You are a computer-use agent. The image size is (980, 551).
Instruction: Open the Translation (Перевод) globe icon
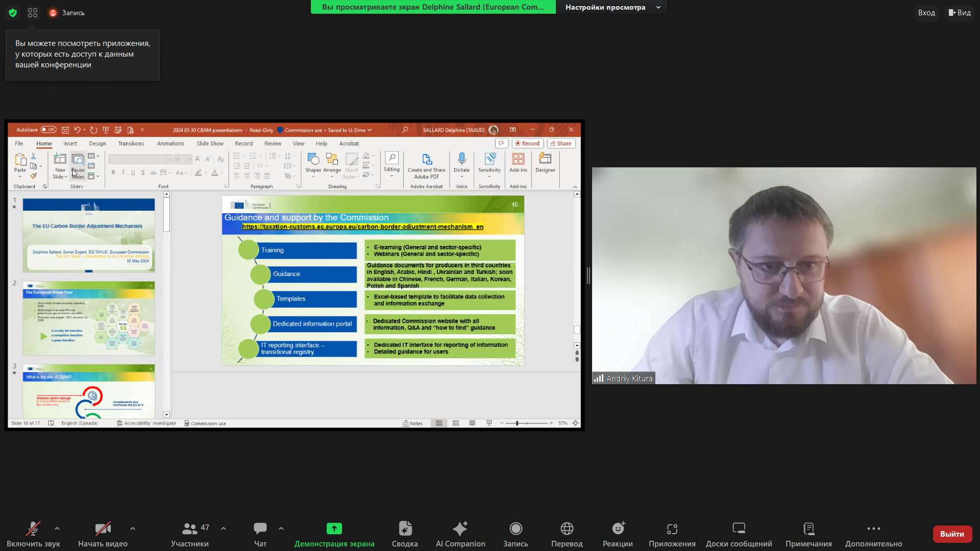point(567,529)
